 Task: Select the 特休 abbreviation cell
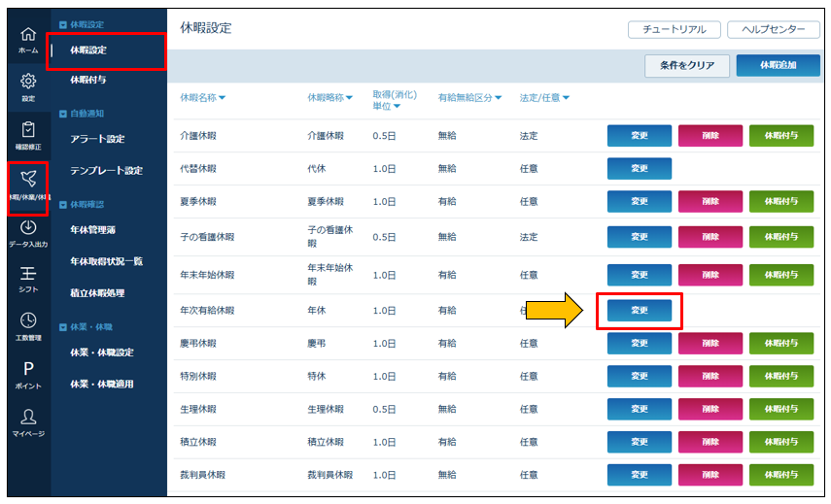point(317,376)
